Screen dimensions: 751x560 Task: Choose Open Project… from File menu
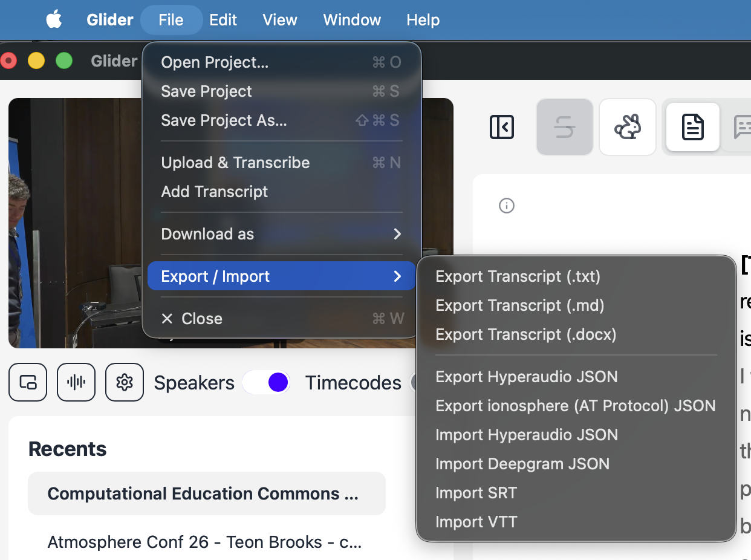tap(281, 62)
